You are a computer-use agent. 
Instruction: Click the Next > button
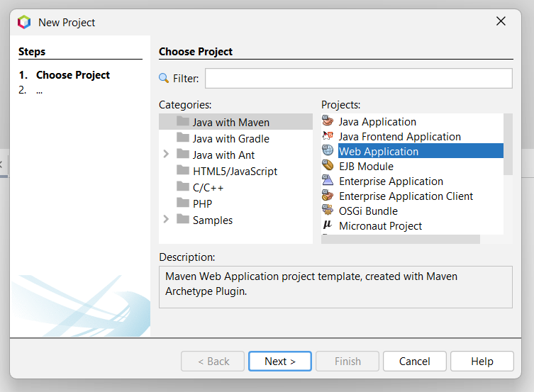pos(280,361)
